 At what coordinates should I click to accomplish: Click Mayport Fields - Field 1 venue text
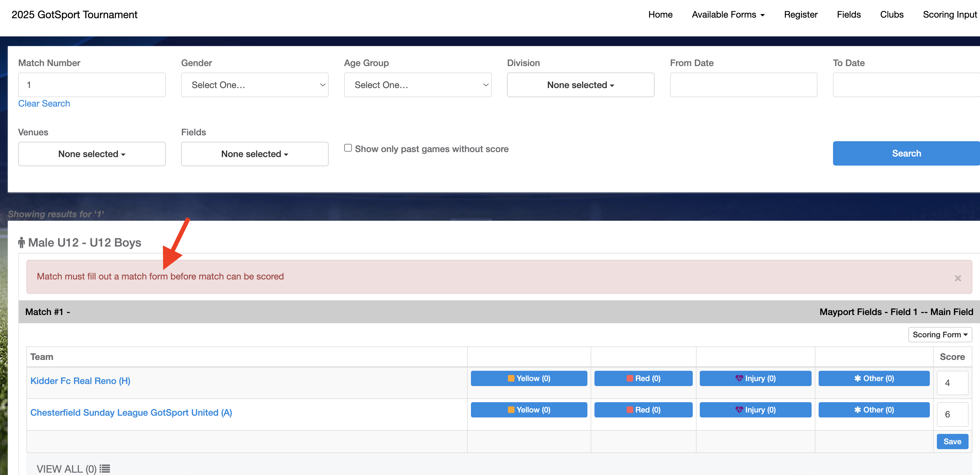coord(896,312)
